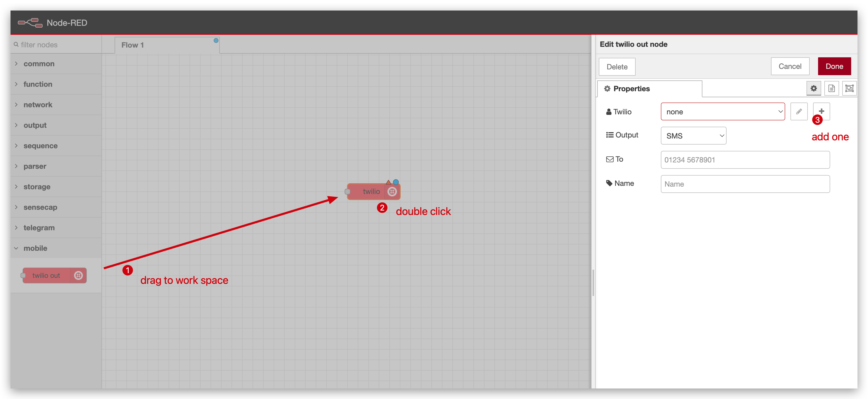Click the twilio node error triangle indicator

pyautogui.click(x=388, y=182)
